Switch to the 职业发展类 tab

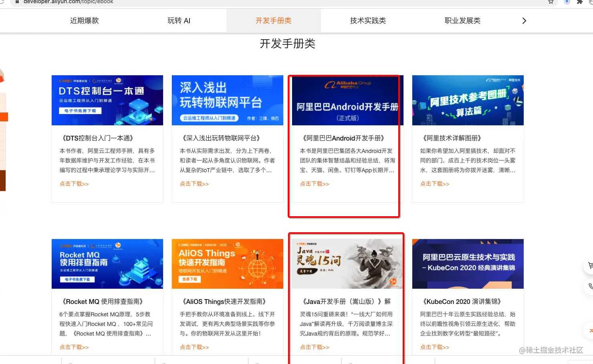462,21
